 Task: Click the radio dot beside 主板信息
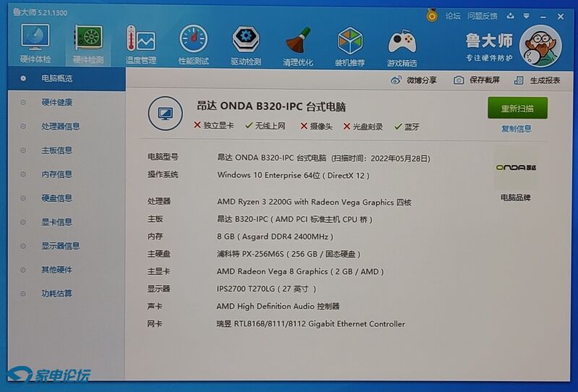pos(23,150)
